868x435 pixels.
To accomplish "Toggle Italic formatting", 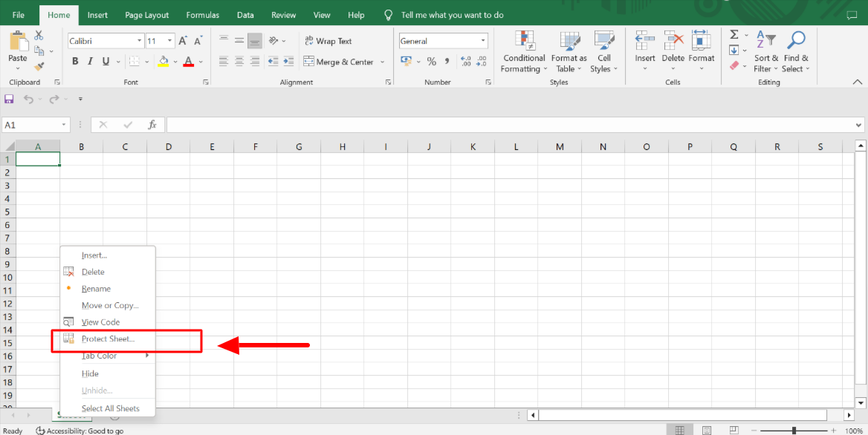I will (90, 62).
